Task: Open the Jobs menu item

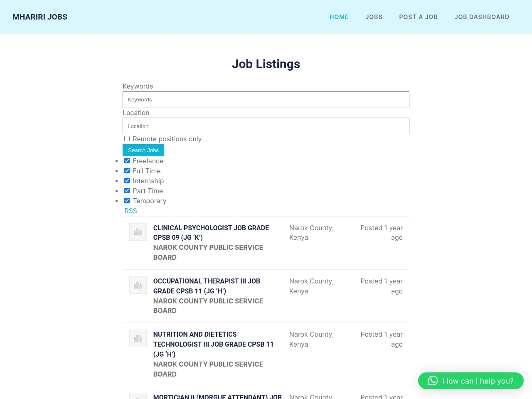Action: pyautogui.click(x=374, y=17)
